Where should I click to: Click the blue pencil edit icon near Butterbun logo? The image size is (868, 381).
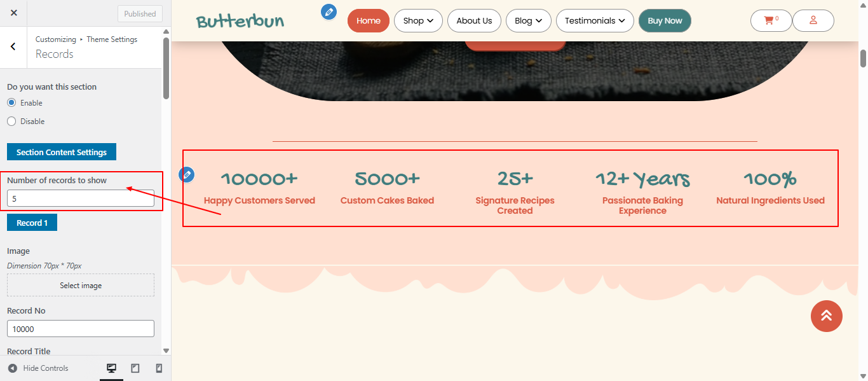click(x=329, y=12)
